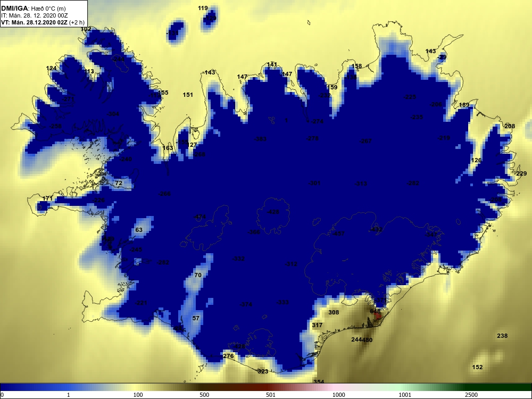This screenshot has width=532, height=399.
Task: Select the map value 127
Action: click(x=192, y=145)
